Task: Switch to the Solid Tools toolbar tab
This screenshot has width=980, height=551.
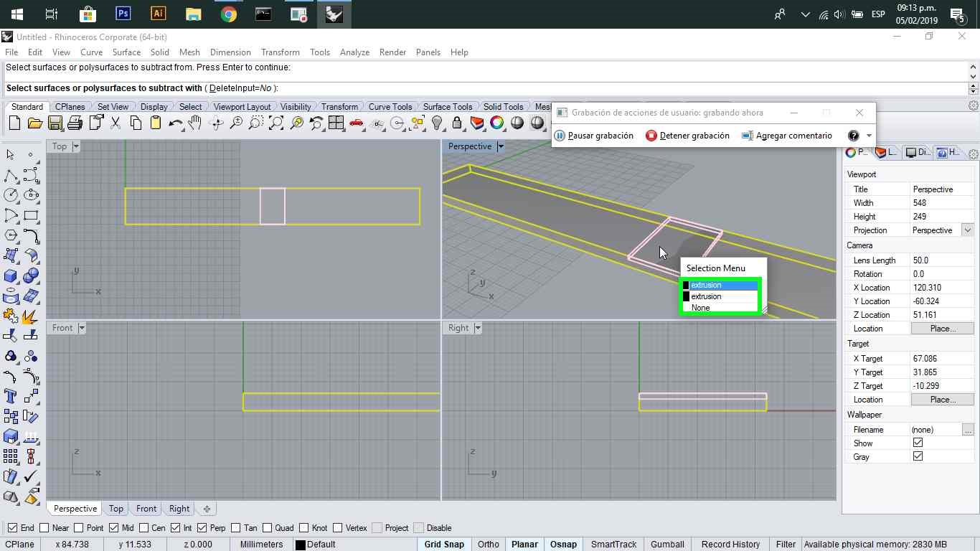Action: [503, 107]
